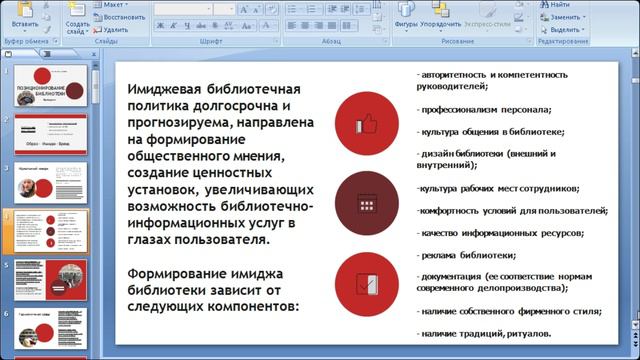
Task: Open the Clipboard (Буфер обмена) dialog launcher
Action: tap(56, 41)
